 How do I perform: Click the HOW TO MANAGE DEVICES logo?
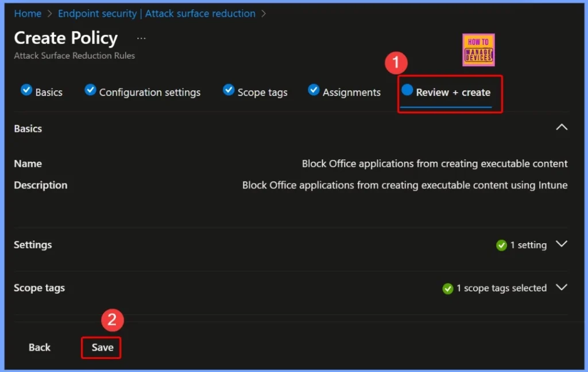click(478, 50)
